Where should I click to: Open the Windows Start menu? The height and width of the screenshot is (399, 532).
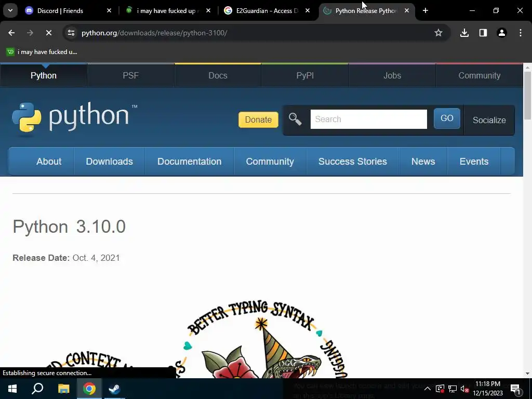pos(12,389)
